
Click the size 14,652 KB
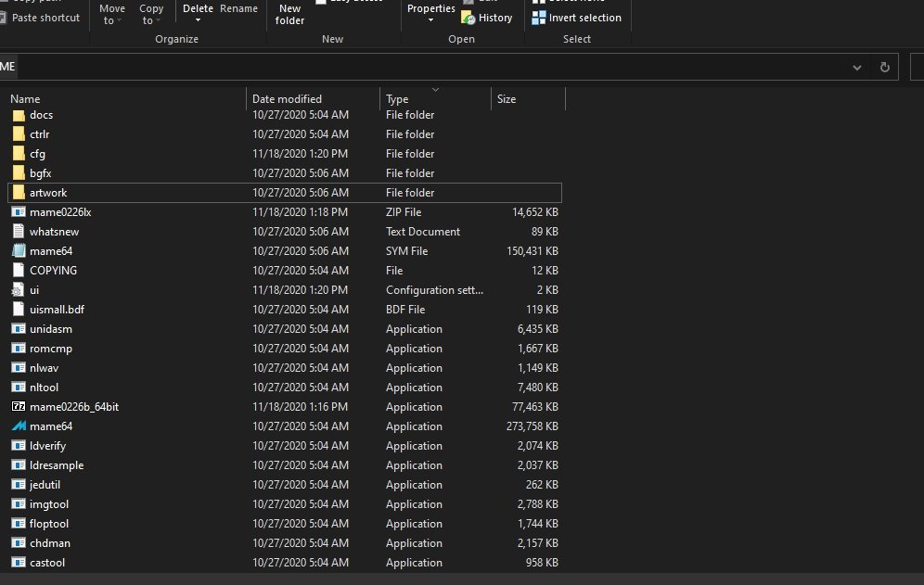click(x=535, y=212)
